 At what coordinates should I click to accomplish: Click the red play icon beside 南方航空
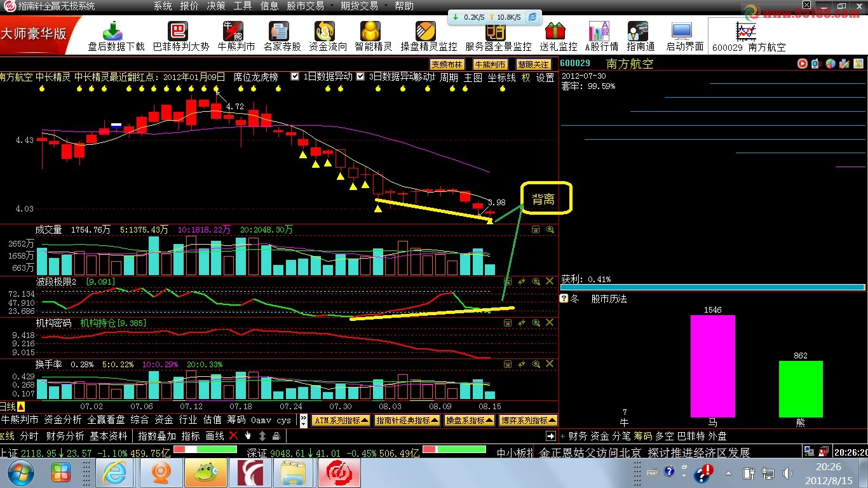(803, 63)
